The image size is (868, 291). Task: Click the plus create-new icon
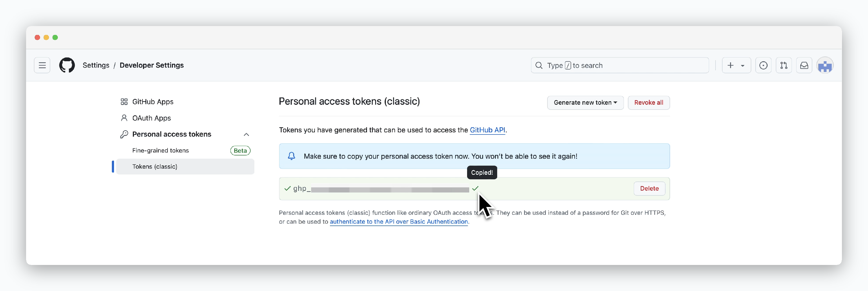(x=730, y=65)
